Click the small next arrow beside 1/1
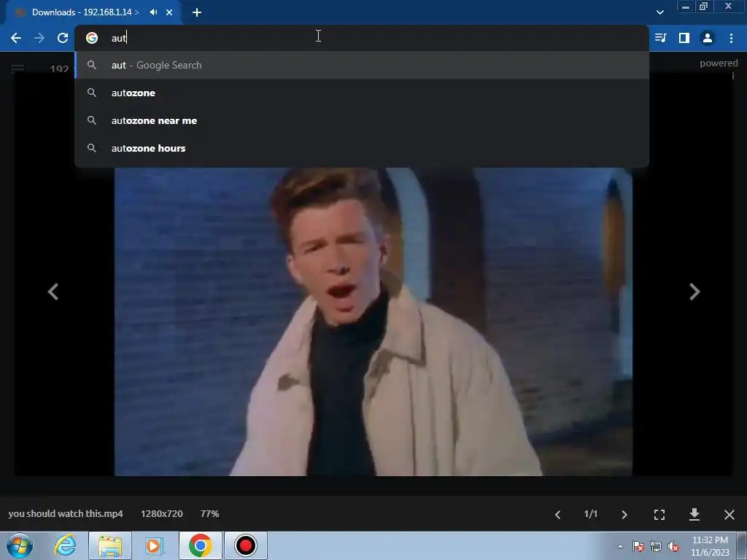This screenshot has width=747, height=560. [x=624, y=515]
